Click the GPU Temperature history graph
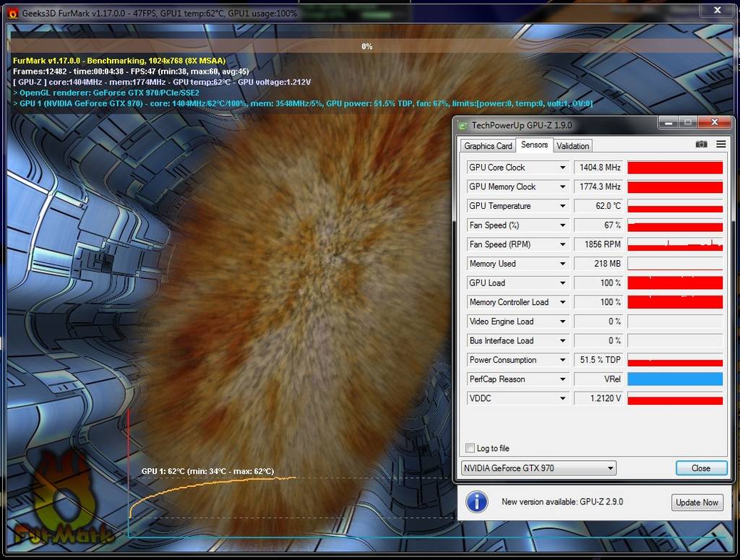 [675, 206]
